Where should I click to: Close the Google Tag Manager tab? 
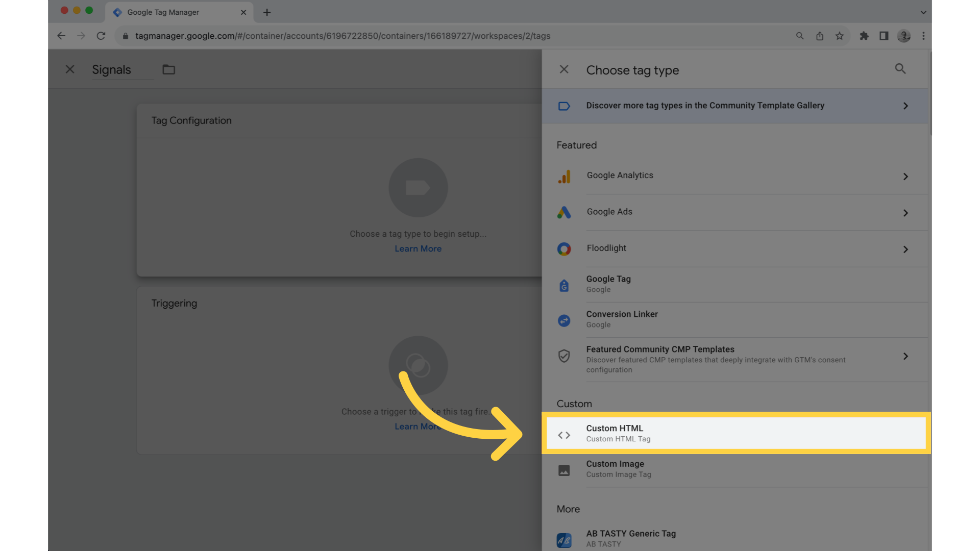point(243,12)
